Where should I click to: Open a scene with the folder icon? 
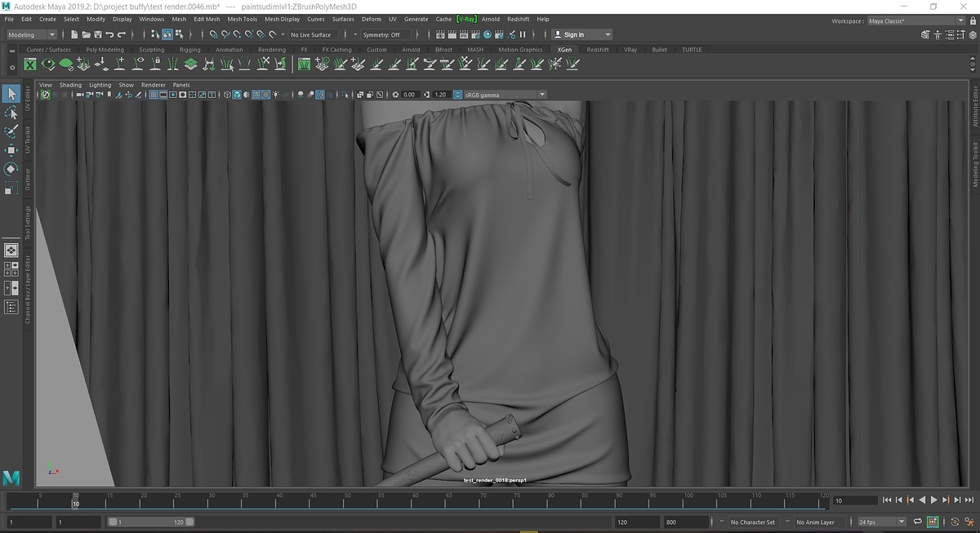pos(86,34)
